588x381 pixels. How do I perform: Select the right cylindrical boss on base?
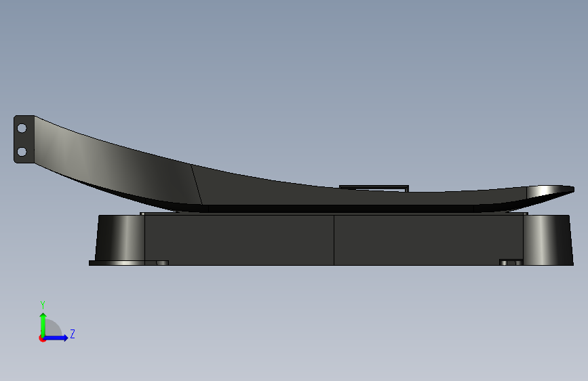[548, 239]
